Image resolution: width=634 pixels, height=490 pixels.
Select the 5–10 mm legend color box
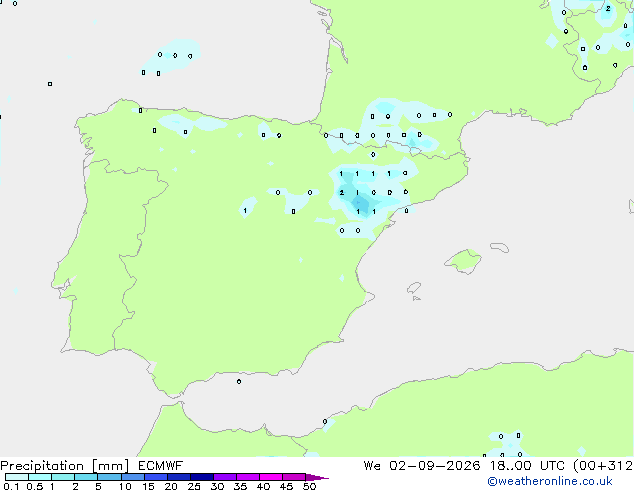click(109, 477)
